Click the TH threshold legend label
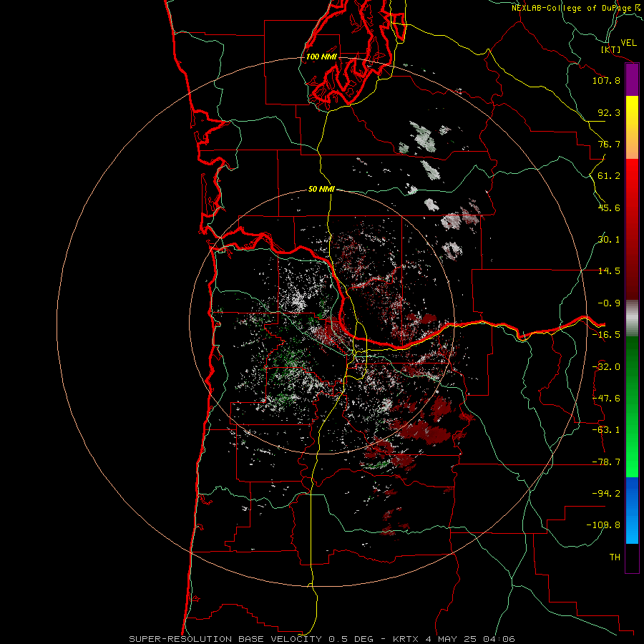 pos(615,557)
